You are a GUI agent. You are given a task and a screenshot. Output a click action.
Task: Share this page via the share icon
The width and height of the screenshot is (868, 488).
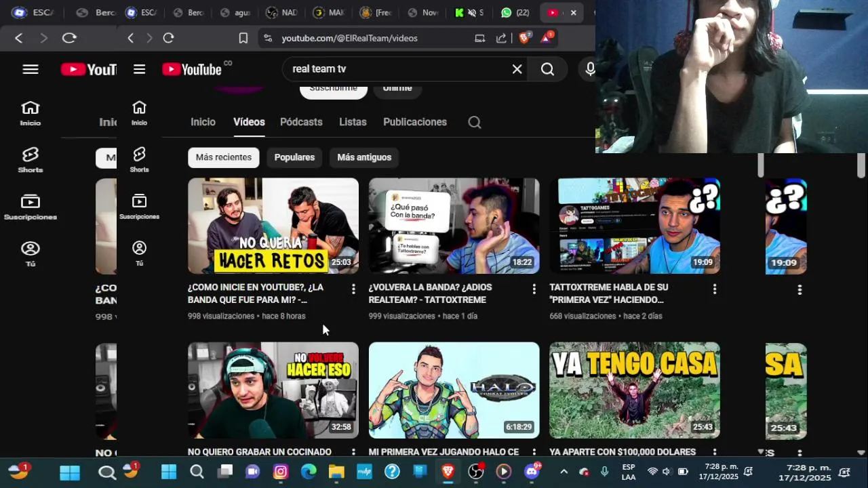coord(502,39)
